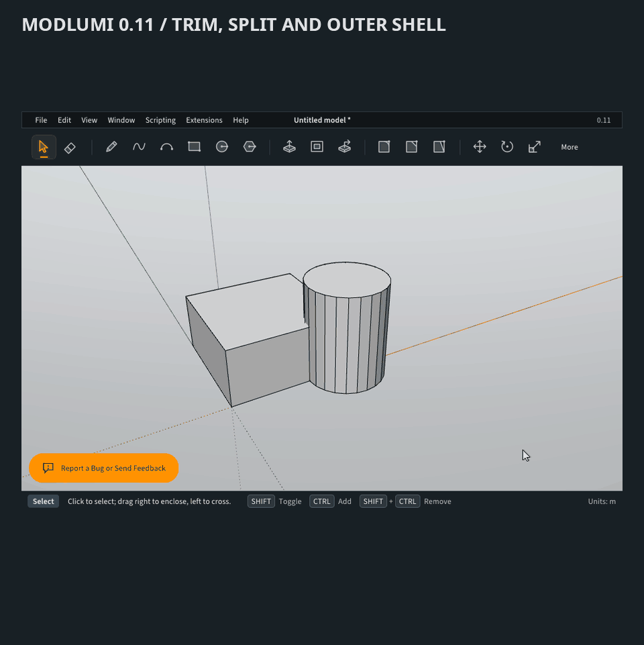Image resolution: width=644 pixels, height=645 pixels.
Task: Open the Scripting menu
Action: pyautogui.click(x=160, y=120)
